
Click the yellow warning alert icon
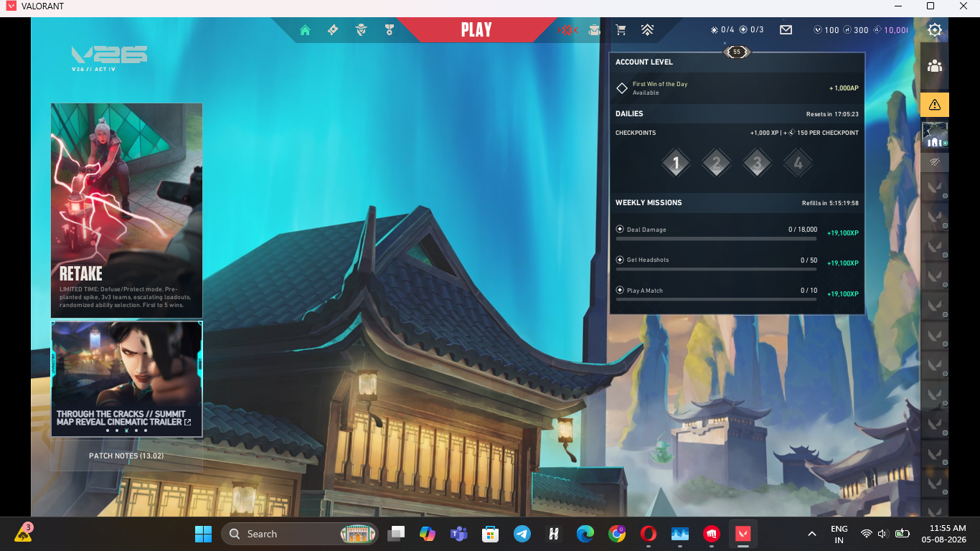click(x=934, y=105)
